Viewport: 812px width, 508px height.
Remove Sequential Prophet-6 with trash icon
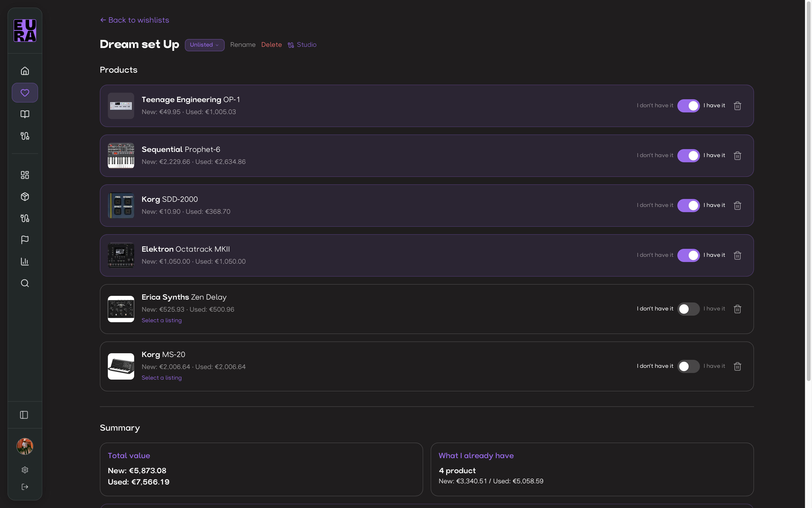click(x=738, y=155)
